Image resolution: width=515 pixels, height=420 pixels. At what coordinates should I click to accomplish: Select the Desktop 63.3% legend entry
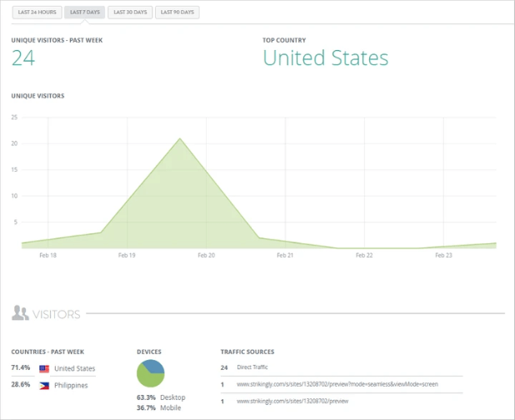(161, 397)
